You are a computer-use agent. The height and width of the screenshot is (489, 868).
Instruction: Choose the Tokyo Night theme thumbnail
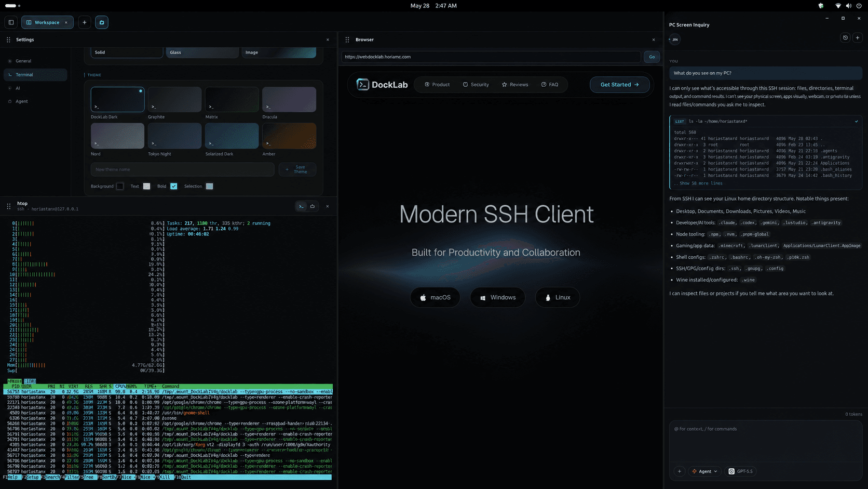coord(174,136)
